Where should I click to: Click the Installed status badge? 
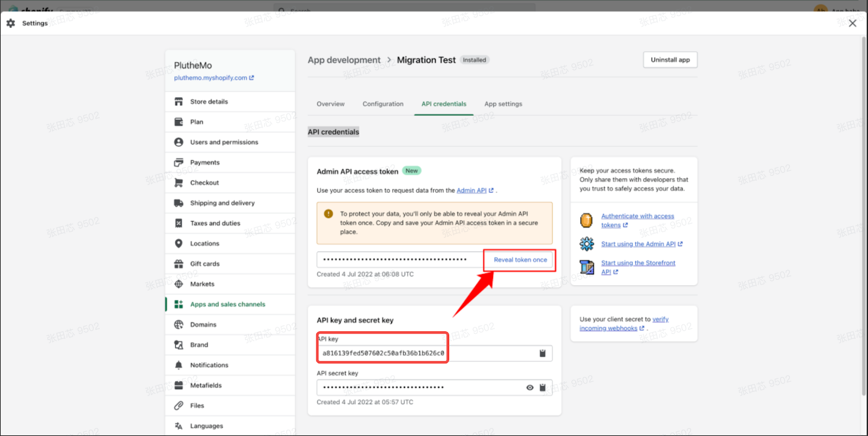tap(475, 60)
